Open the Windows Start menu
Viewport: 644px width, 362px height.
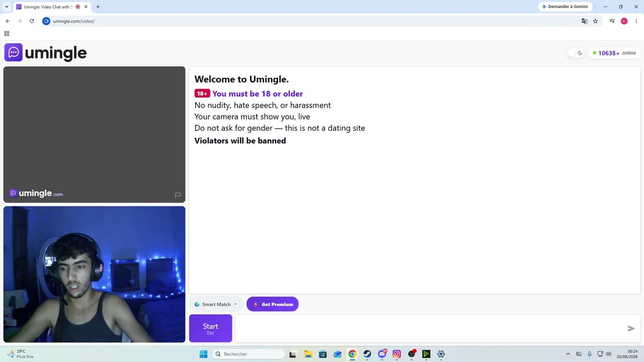click(203, 354)
